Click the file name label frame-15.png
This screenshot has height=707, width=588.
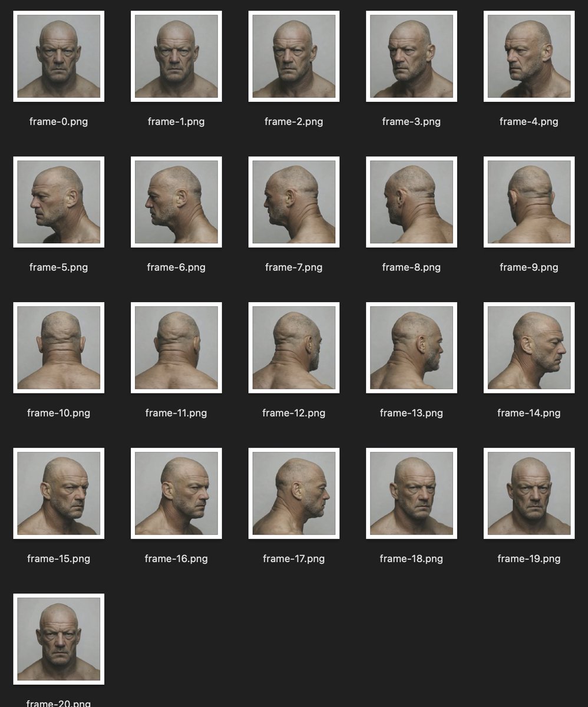[58, 559]
